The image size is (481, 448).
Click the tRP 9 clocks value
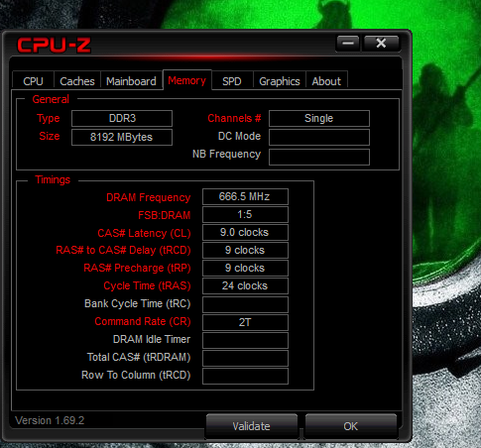[x=245, y=268]
